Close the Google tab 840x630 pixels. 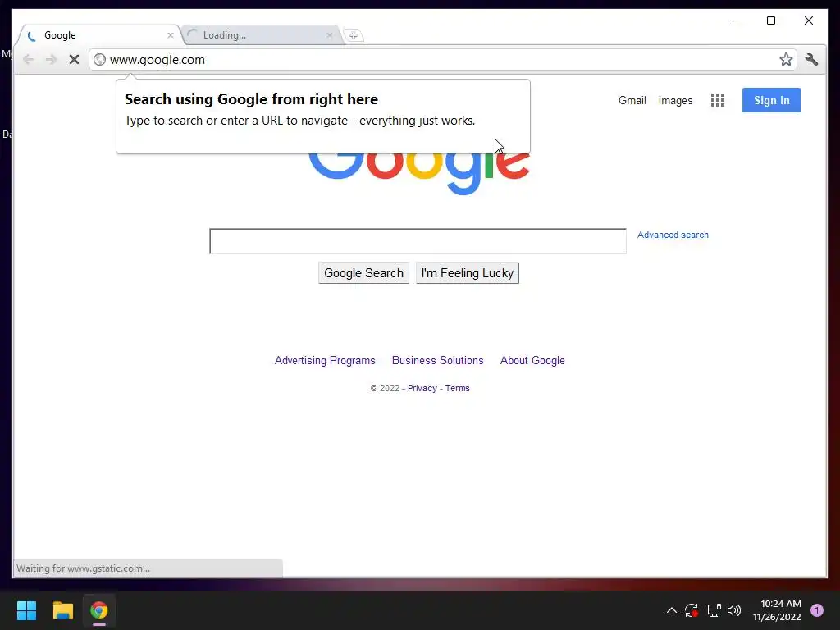pyautogui.click(x=171, y=35)
